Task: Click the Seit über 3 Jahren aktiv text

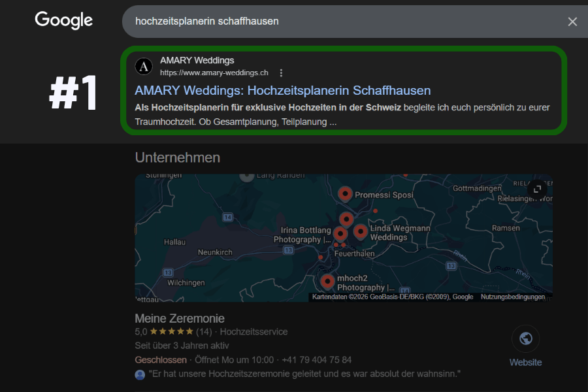Action: click(182, 346)
